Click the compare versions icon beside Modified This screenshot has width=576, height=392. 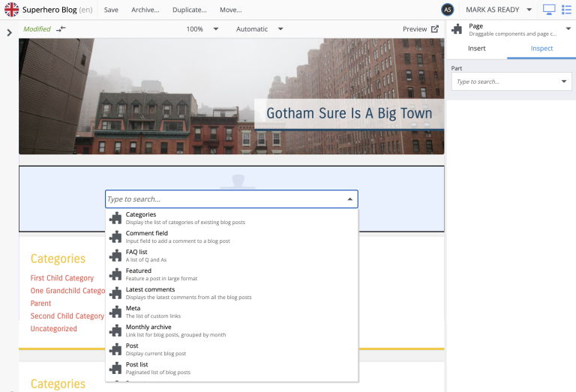[61, 29]
